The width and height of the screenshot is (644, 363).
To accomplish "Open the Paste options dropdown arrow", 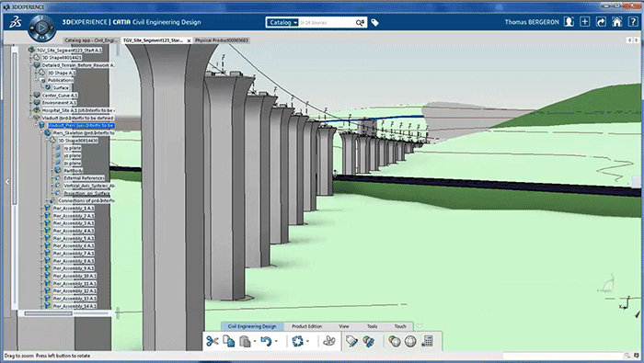I will point(255,341).
